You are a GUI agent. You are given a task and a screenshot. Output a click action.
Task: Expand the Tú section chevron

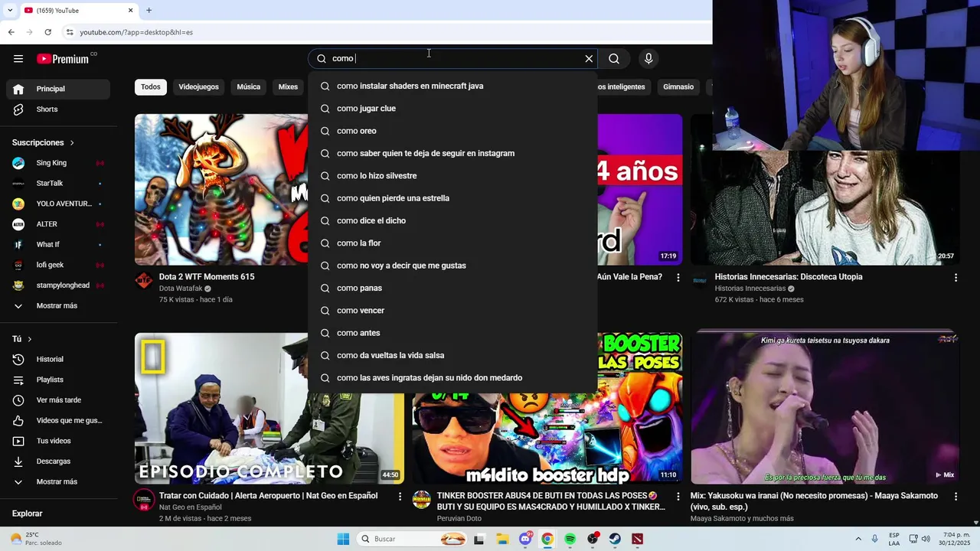point(30,339)
